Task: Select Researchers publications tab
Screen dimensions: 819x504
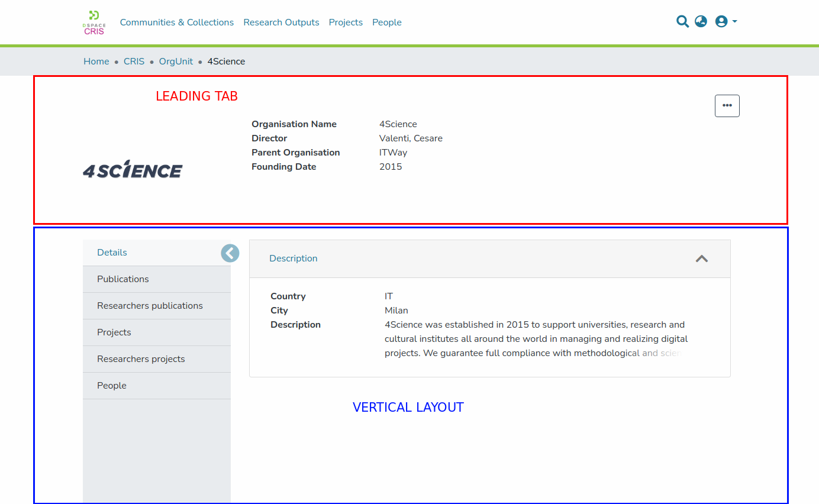Action: pos(150,306)
